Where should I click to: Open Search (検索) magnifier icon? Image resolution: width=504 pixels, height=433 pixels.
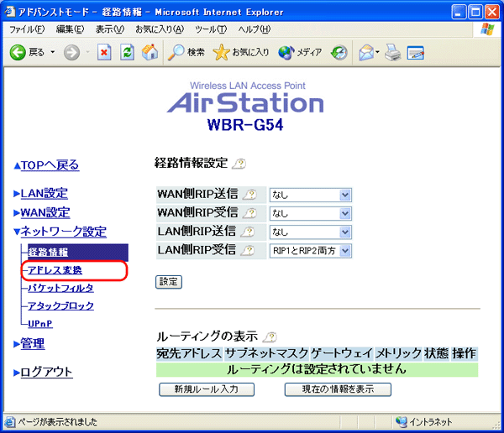(176, 52)
